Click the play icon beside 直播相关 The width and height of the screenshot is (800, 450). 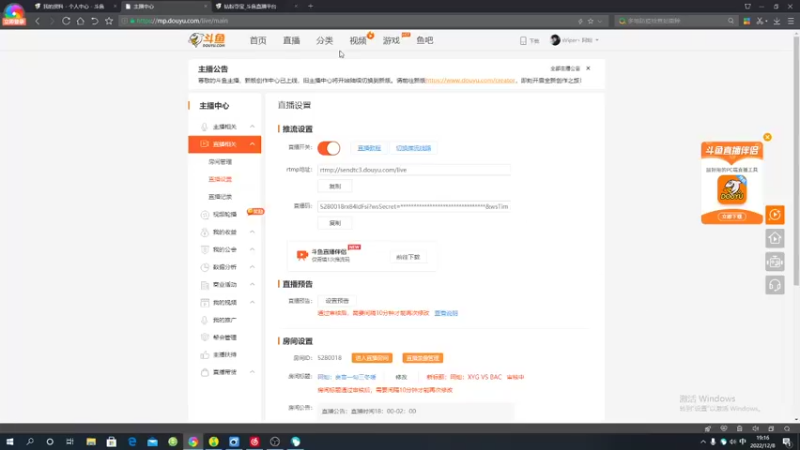204,144
